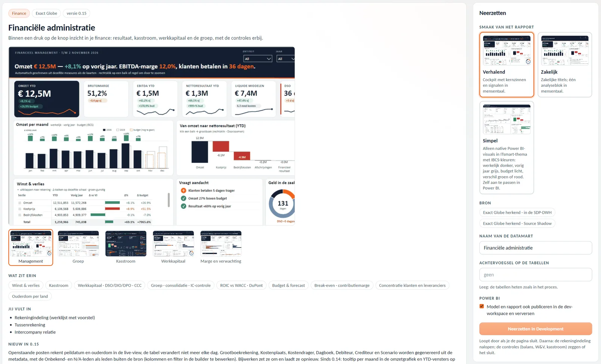Click the orange arrow icon beside 'Klanten betalen 5 dagen trager'
Viewport: 601px width, 364px height.
coord(184,190)
